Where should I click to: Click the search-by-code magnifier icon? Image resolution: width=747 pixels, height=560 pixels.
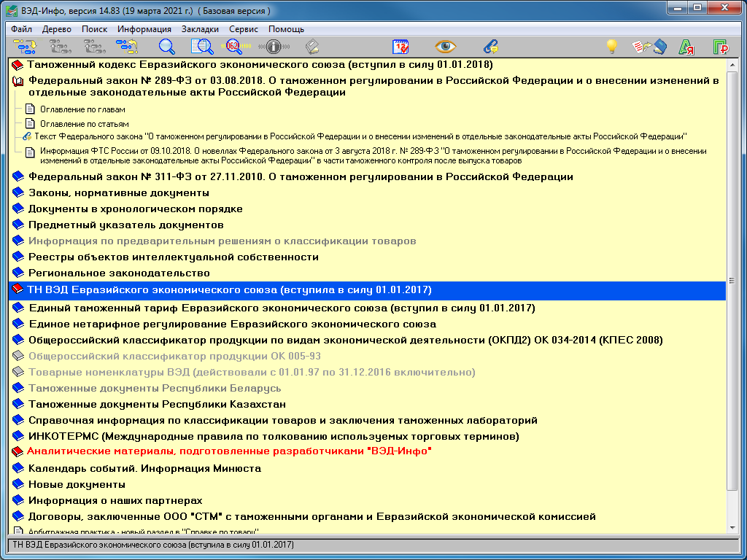(x=233, y=47)
